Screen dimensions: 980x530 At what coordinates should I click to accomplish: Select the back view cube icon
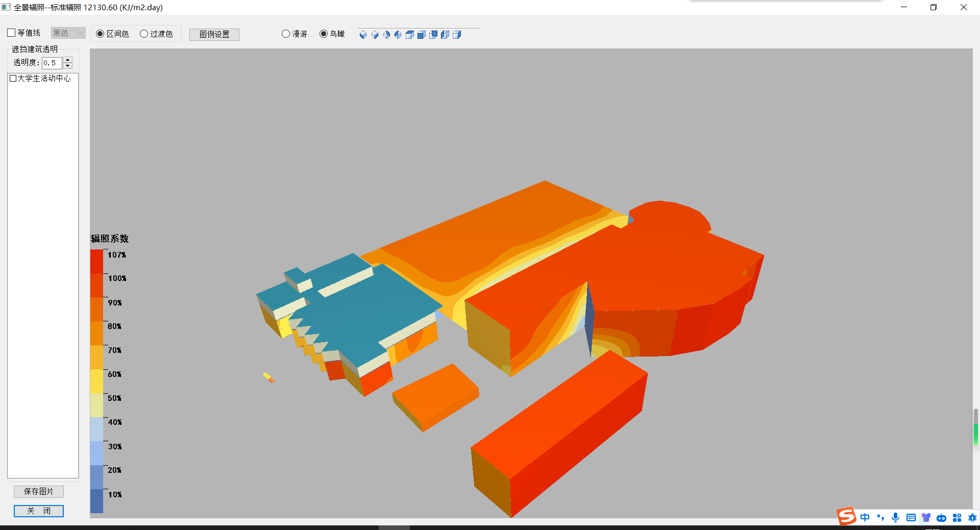(433, 35)
